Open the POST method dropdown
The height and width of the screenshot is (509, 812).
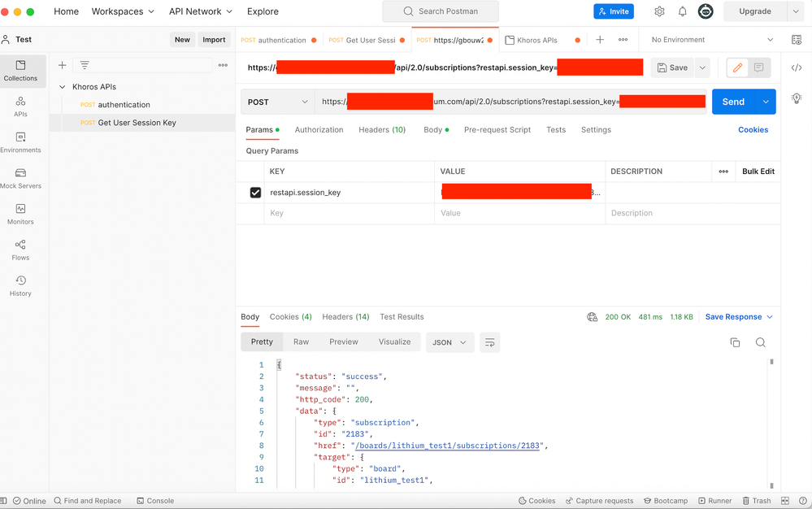click(x=277, y=102)
